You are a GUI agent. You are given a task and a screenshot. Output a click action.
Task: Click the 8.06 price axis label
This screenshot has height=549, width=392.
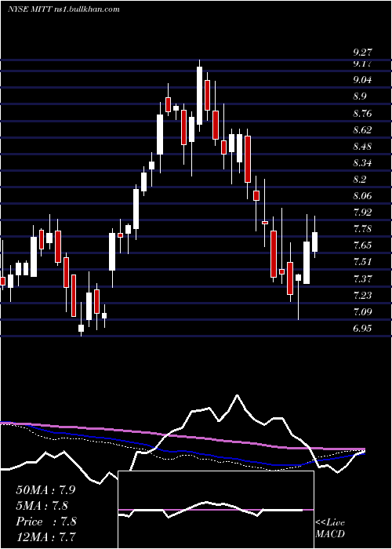pos(362,196)
